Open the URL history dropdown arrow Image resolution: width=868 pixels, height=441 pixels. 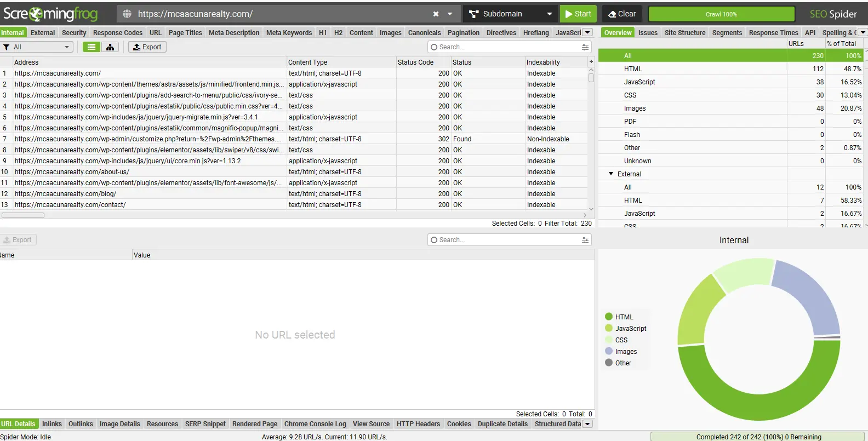[450, 14]
